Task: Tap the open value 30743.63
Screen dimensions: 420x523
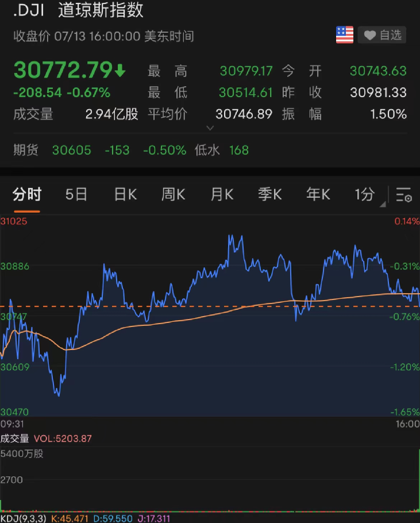Action: (x=378, y=71)
